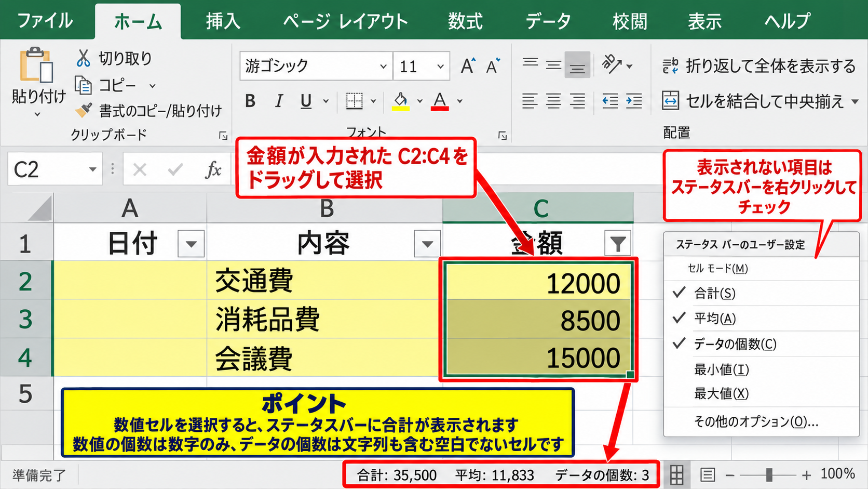Switch to the 挿入 tab
Viewport: 868px width, 489px height.
click(x=223, y=21)
